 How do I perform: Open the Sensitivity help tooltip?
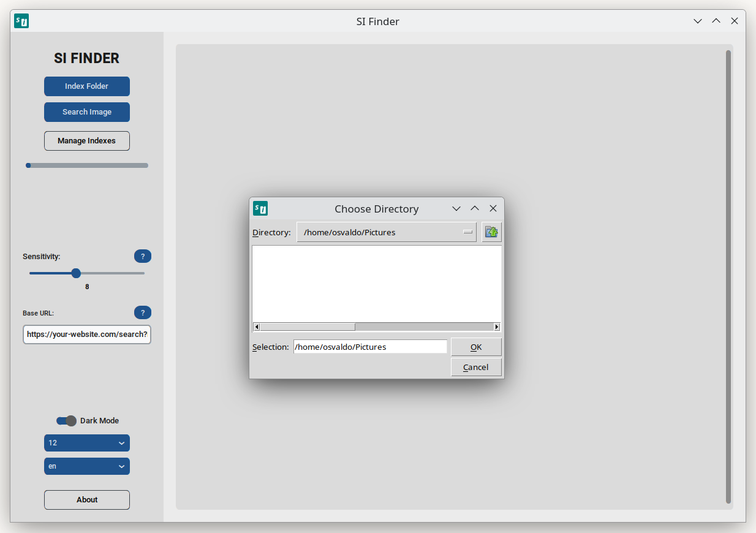point(143,256)
